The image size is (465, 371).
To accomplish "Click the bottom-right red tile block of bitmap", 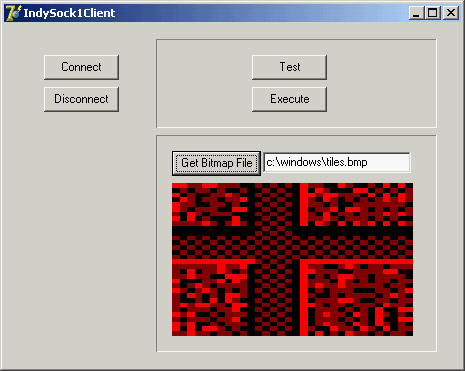I will 360,297.
